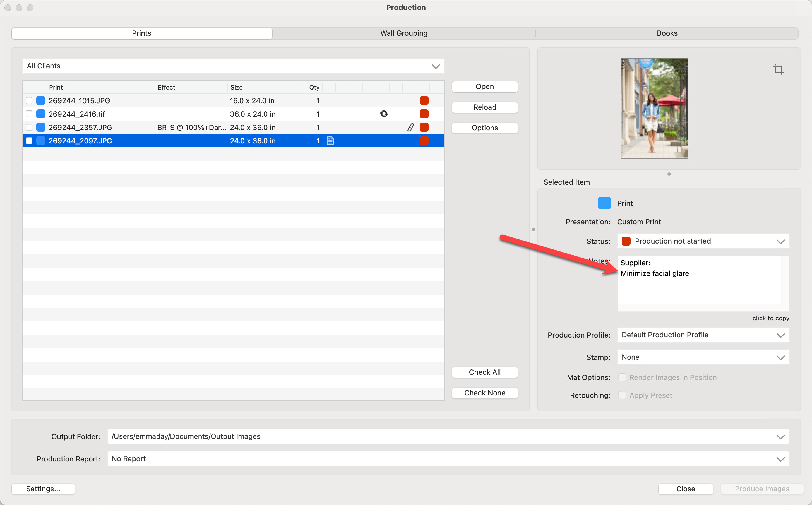Click the crop icon beside the preview
The width and height of the screenshot is (812, 505).
click(778, 69)
